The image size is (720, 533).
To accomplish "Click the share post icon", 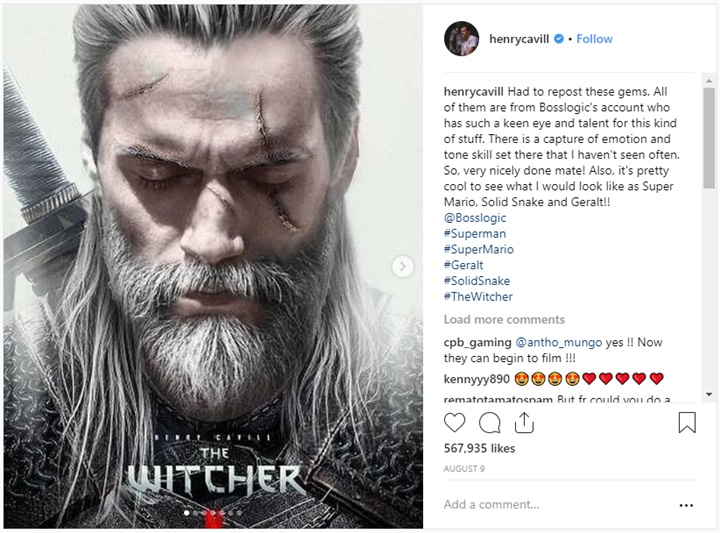I will 524,422.
